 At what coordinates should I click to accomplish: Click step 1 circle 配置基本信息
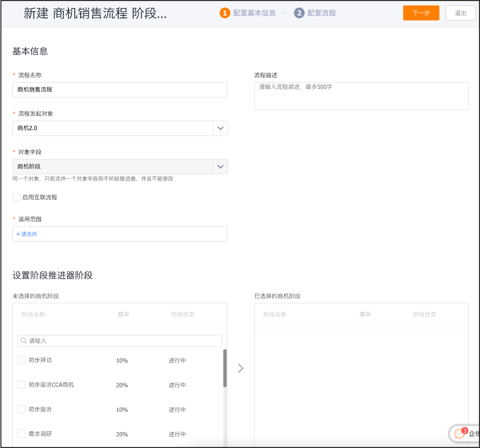(225, 13)
